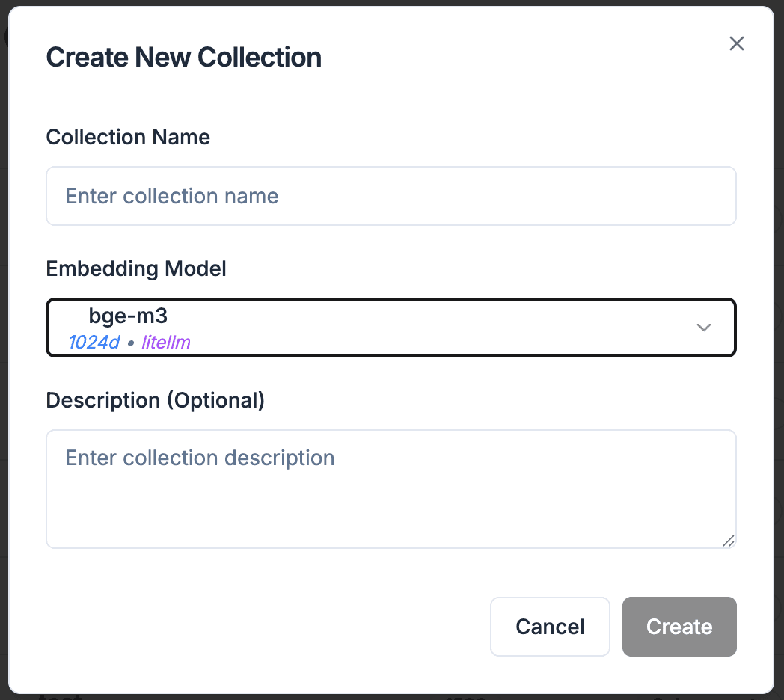Click the description box resize handle
Screen dimensions: 784x700
(729, 541)
